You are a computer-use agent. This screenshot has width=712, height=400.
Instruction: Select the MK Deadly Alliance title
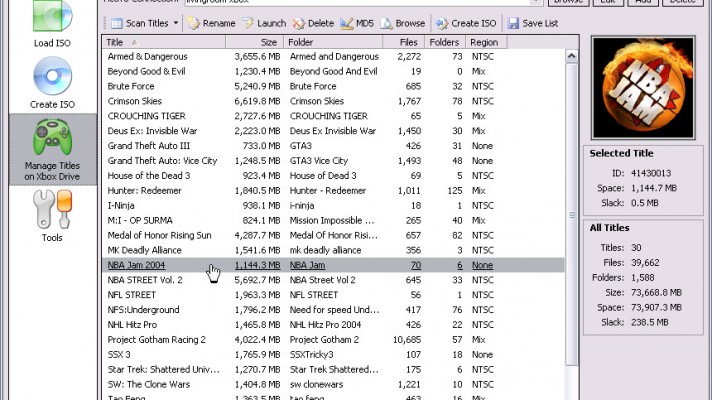[x=144, y=250]
